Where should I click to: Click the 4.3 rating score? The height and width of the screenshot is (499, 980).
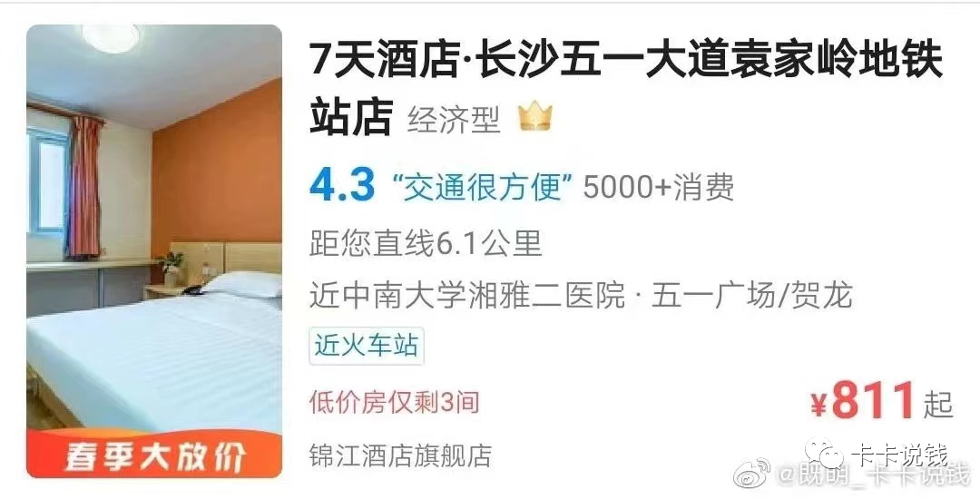pos(342,185)
